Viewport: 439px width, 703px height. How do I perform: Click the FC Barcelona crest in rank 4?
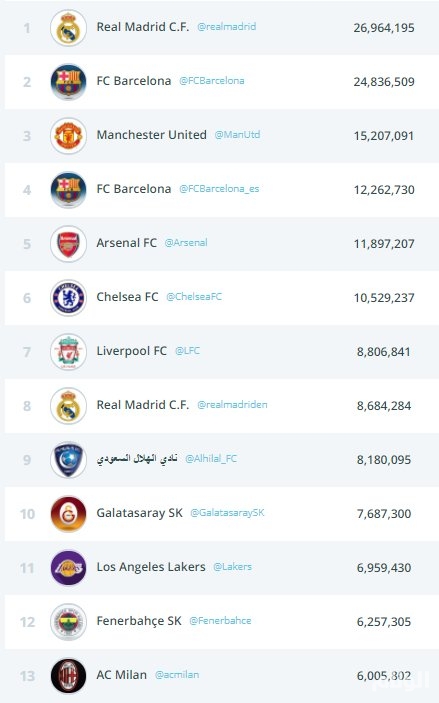click(68, 190)
